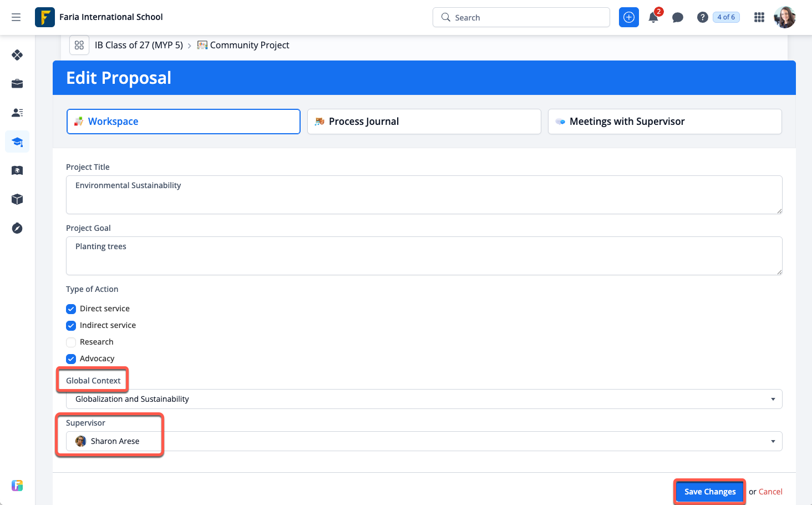The image size is (812, 505).
Task: Open the Supervisor dropdown showing Sharon Arese
Action: 424,441
